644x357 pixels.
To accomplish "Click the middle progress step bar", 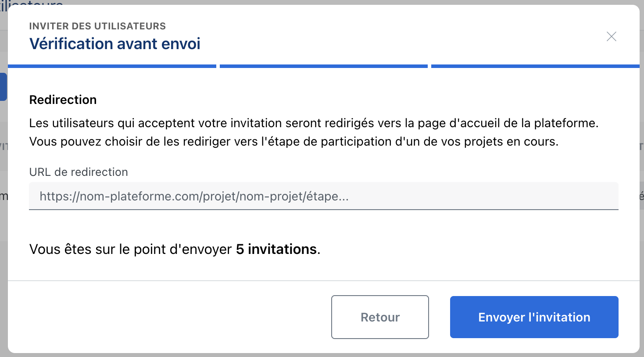I will click(x=323, y=66).
